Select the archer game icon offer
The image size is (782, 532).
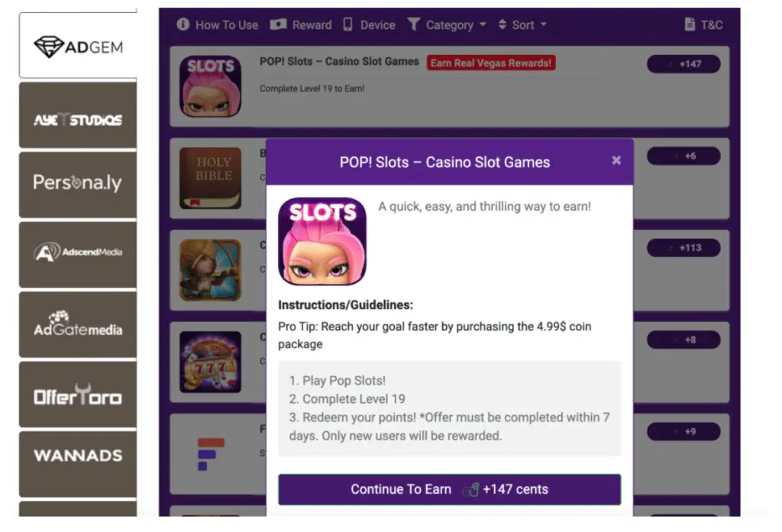click(x=211, y=269)
